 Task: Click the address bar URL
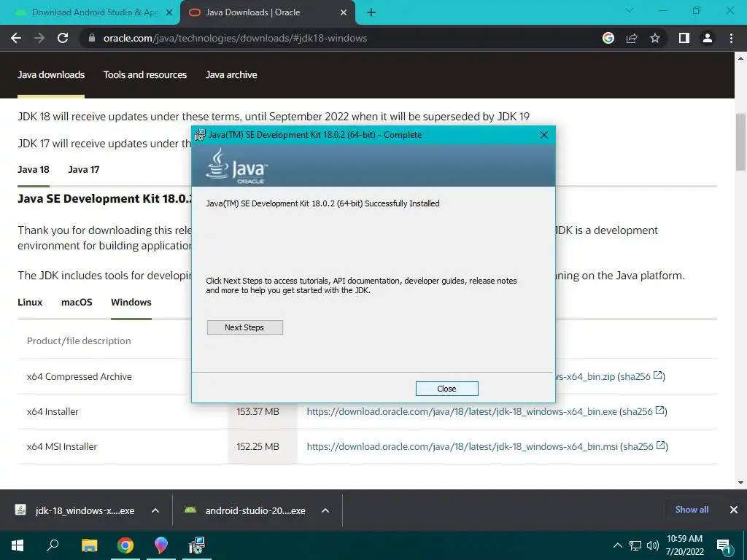235,38
